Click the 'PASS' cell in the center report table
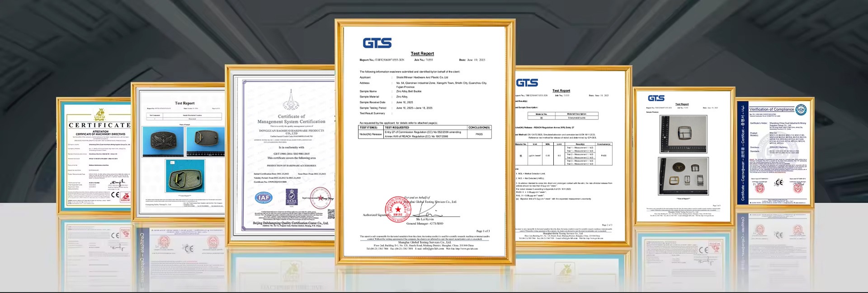868x293 pixels. 479,134
